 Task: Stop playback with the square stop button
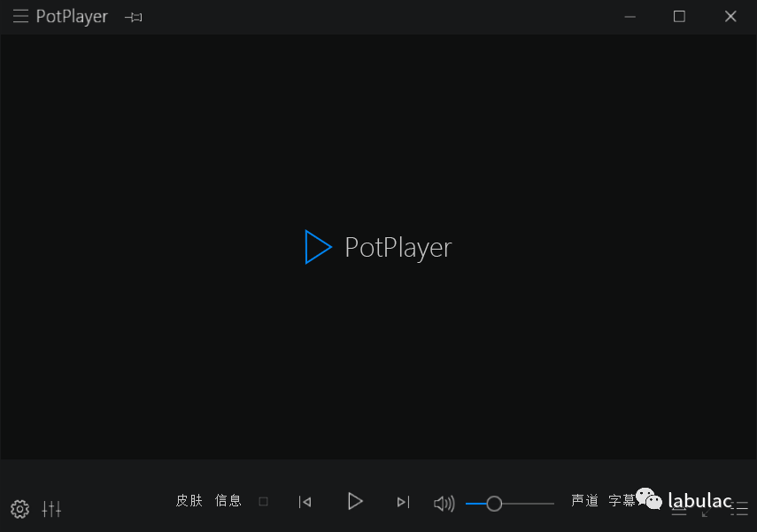pyautogui.click(x=263, y=502)
